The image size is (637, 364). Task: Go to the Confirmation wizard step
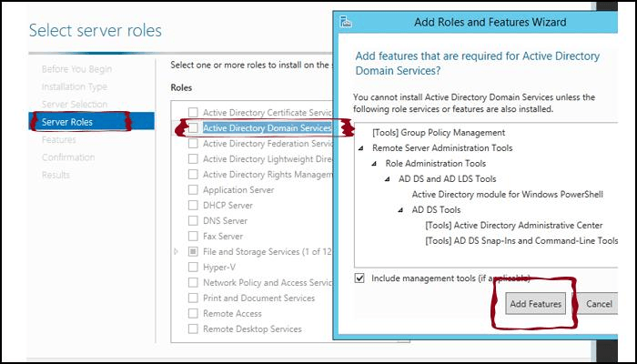click(68, 157)
